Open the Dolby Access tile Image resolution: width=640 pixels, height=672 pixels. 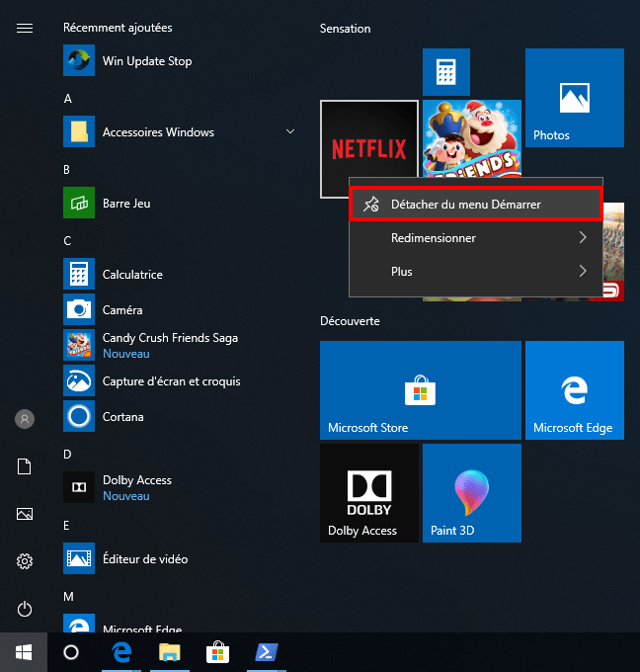tap(368, 493)
